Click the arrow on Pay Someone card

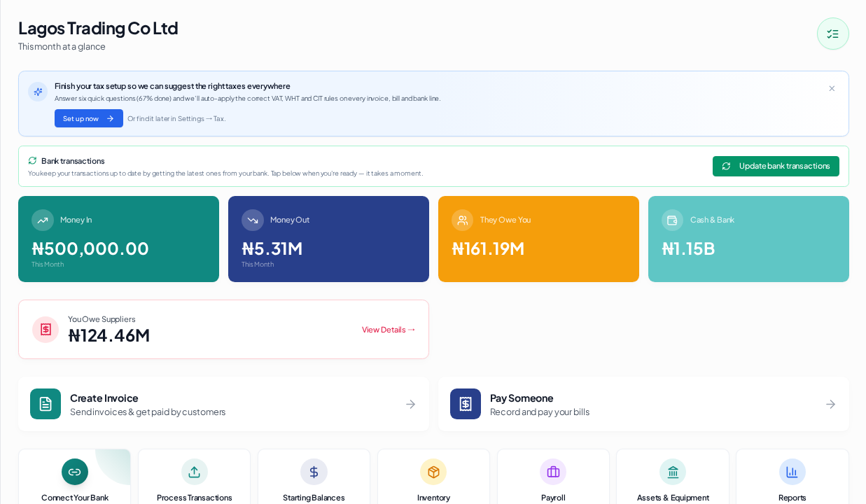click(x=831, y=404)
